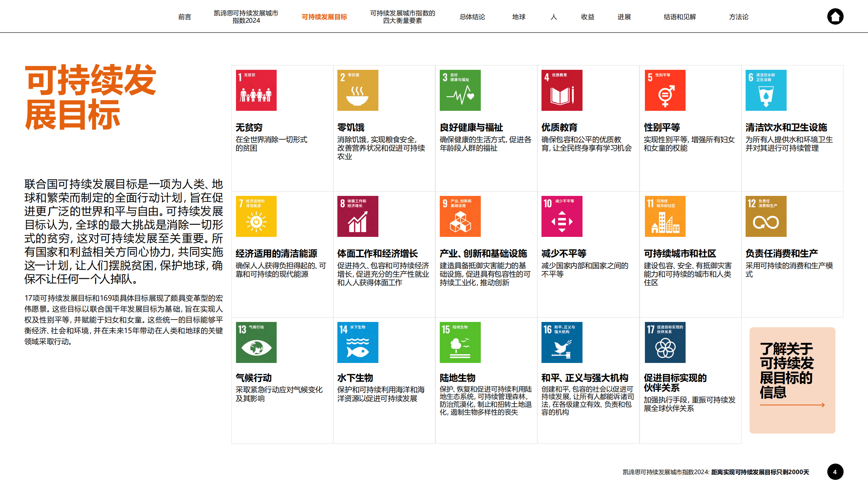Open 可持续发展城市指数的四大衡量要素 tab

[x=402, y=17]
